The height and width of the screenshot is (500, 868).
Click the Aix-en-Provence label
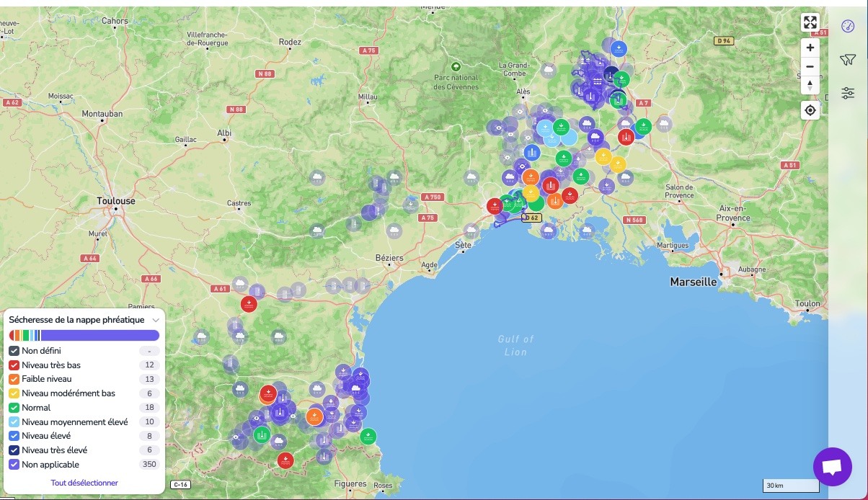tap(734, 213)
